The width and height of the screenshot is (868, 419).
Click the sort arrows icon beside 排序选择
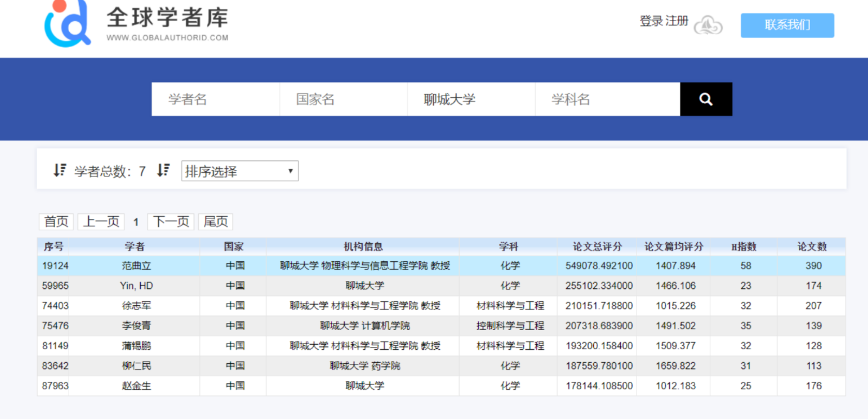tap(163, 170)
